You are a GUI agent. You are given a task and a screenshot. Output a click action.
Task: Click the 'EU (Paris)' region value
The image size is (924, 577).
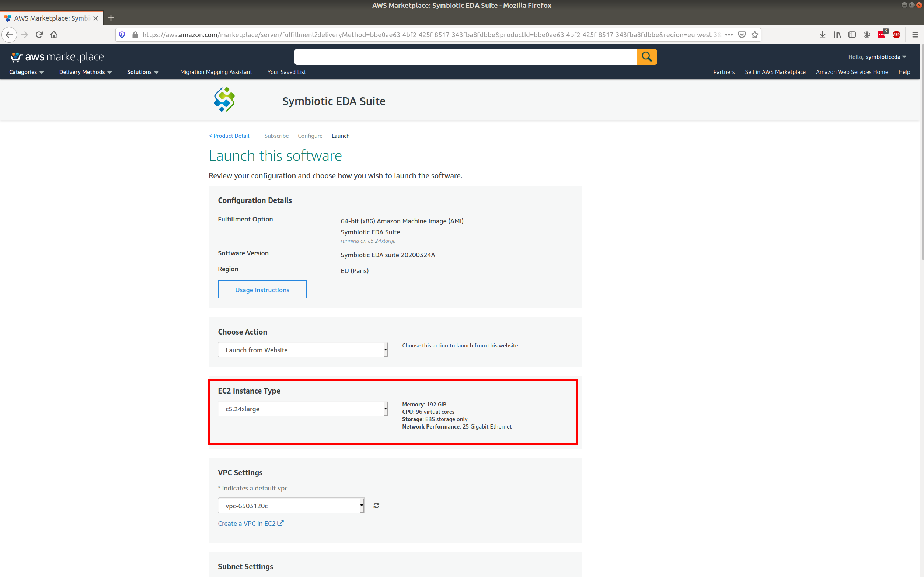pos(355,270)
